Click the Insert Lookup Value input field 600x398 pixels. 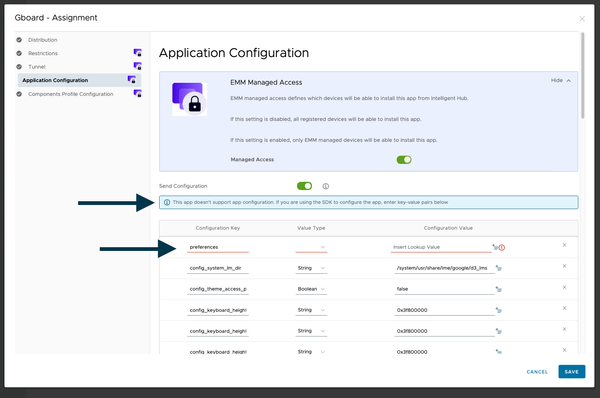pyautogui.click(x=441, y=247)
